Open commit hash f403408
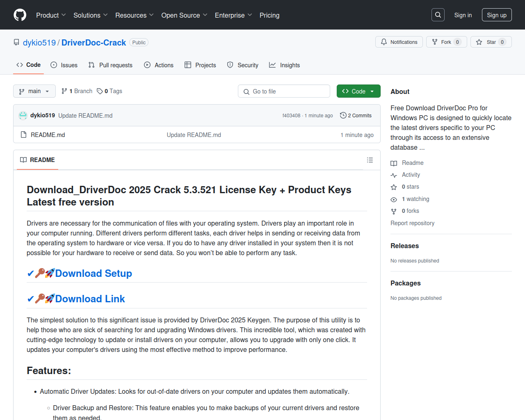 (x=291, y=116)
